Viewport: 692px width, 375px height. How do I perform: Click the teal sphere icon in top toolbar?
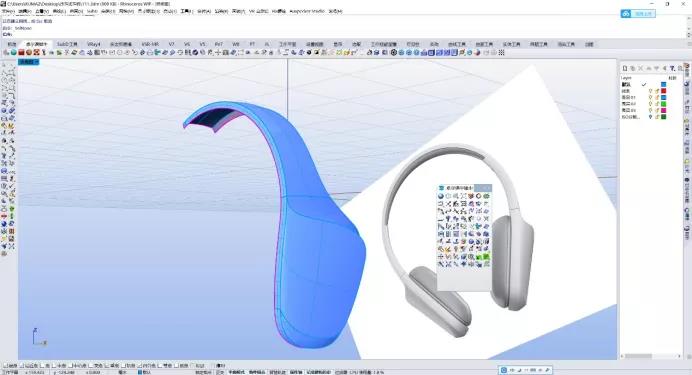point(13,52)
